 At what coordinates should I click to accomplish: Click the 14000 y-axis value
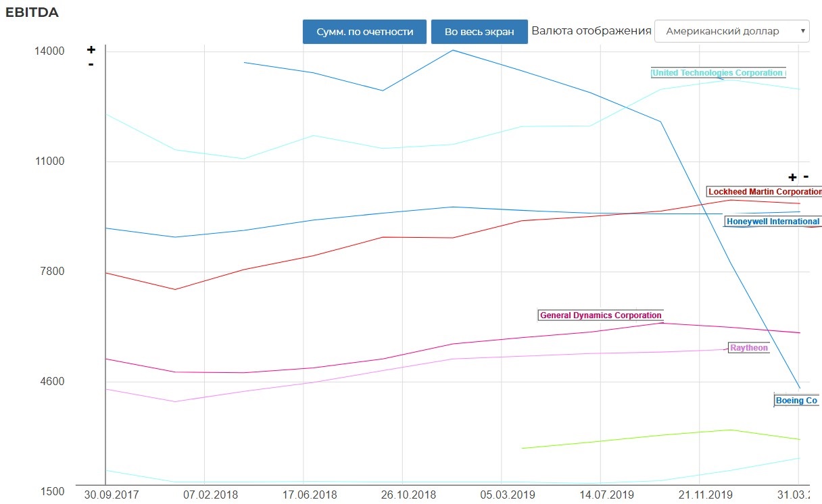tap(50, 51)
